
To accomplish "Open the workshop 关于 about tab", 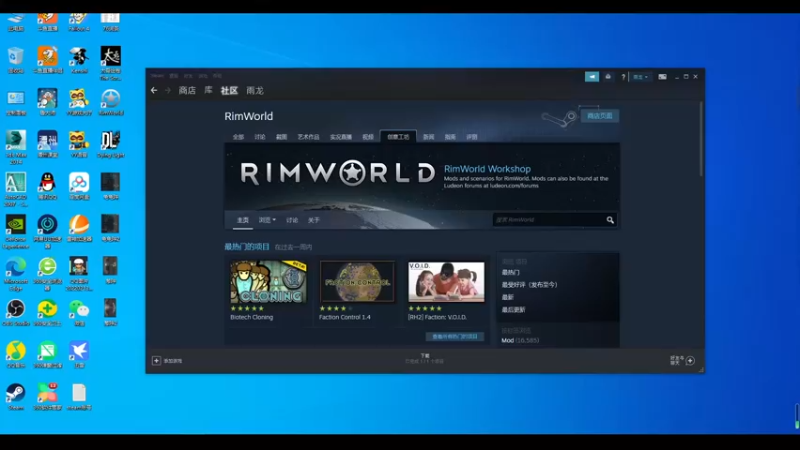I will (314, 220).
